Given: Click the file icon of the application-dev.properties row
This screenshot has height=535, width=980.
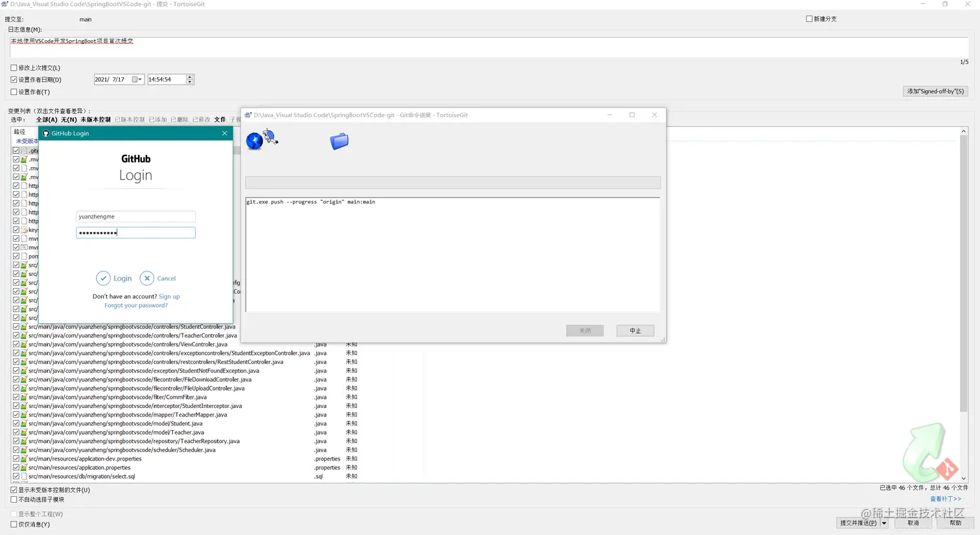Looking at the screenshot, I should click(24, 459).
